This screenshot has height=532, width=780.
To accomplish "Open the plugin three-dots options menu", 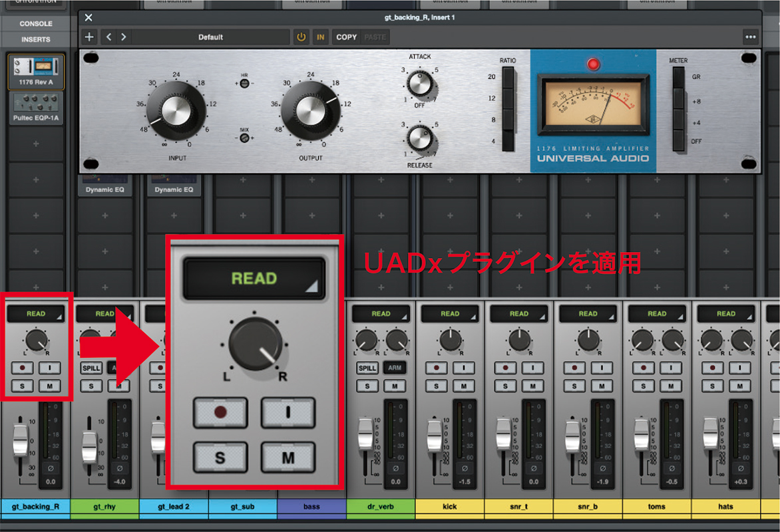I will tap(750, 37).
